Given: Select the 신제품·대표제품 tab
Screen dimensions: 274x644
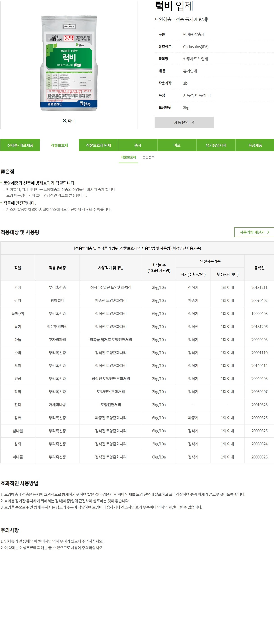Looking at the screenshot, I should pyautogui.click(x=20, y=145).
